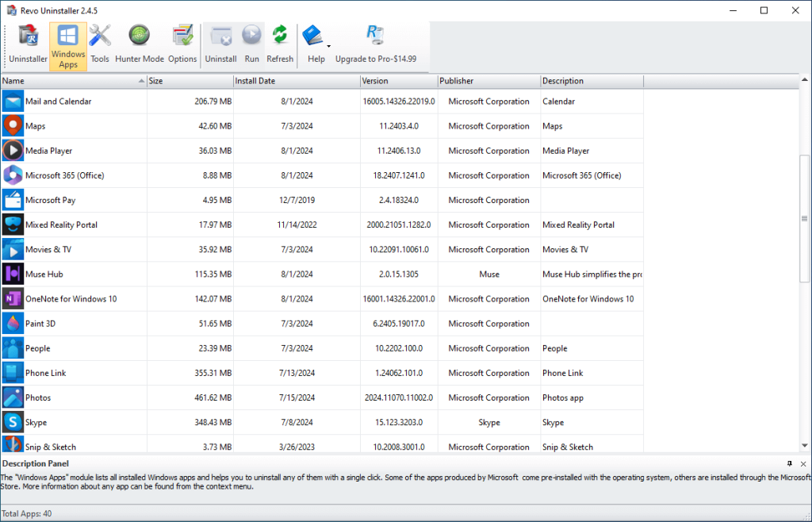Click the Skype app icon
This screenshot has height=522, width=812.
tap(13, 422)
